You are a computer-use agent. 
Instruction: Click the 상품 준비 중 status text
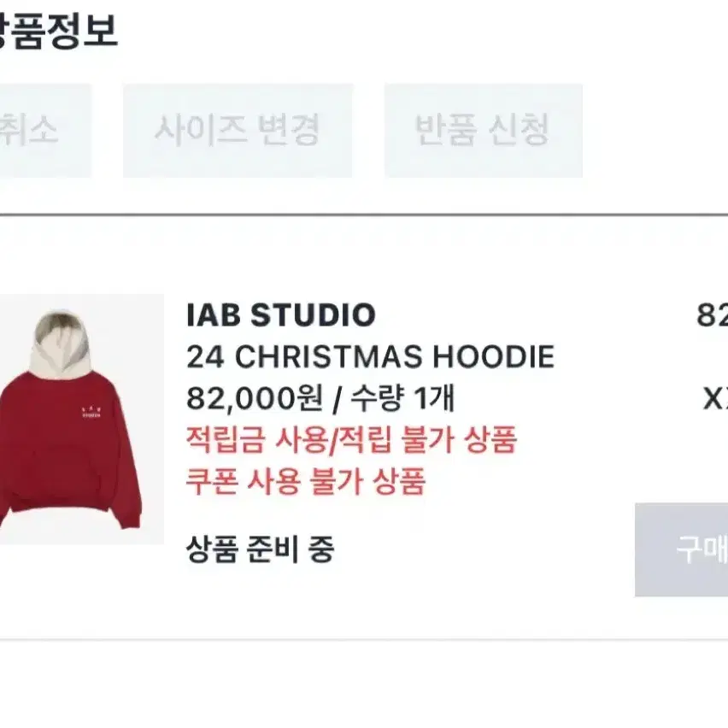click(x=260, y=549)
